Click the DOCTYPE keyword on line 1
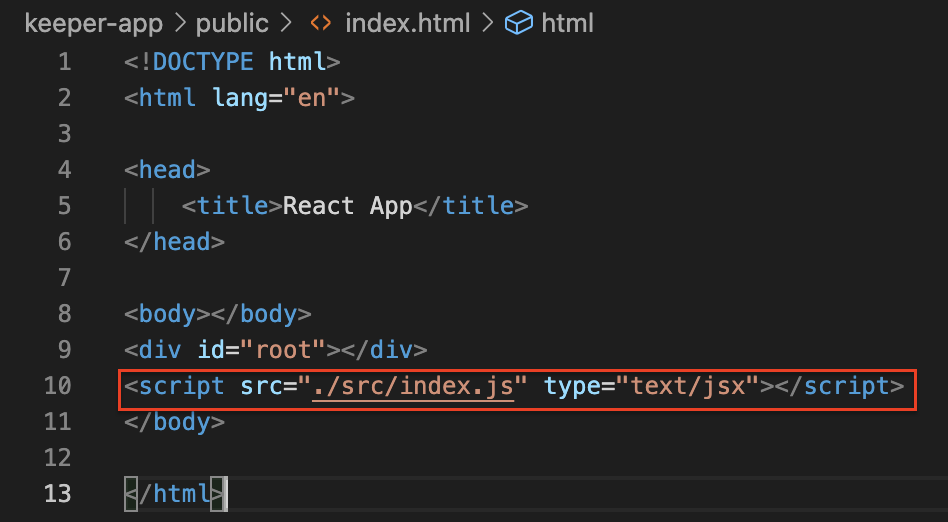948x522 pixels. pyautogui.click(x=203, y=62)
